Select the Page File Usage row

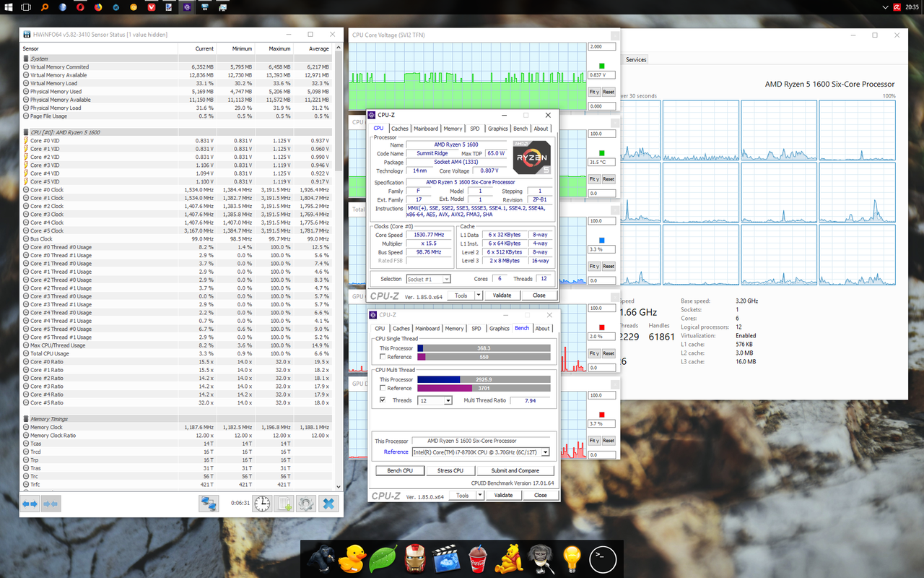click(x=178, y=116)
